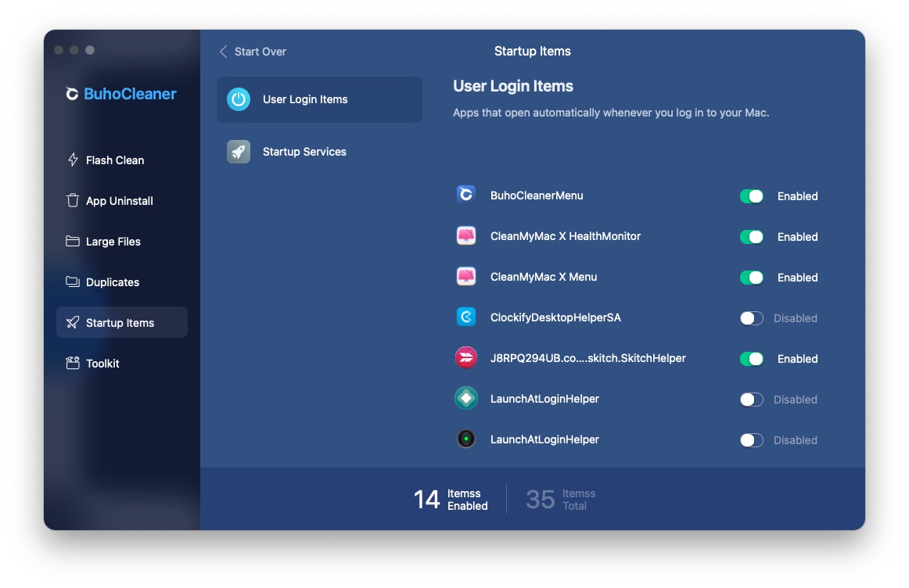Click the Enabled label for CleanMyMac X HealthMonitor

coord(798,237)
